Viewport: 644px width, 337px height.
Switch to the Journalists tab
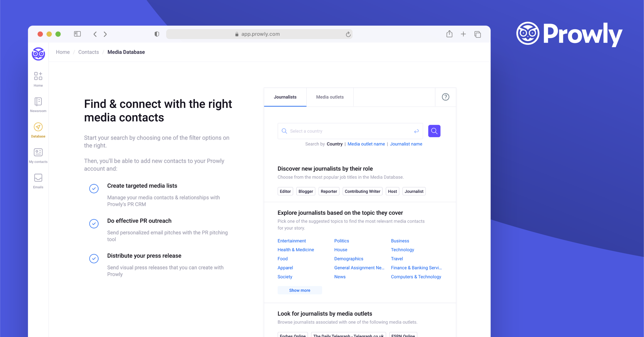(x=285, y=97)
